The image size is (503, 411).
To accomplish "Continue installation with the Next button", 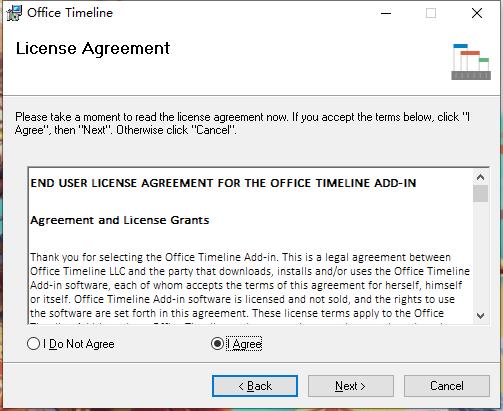I will (x=351, y=386).
